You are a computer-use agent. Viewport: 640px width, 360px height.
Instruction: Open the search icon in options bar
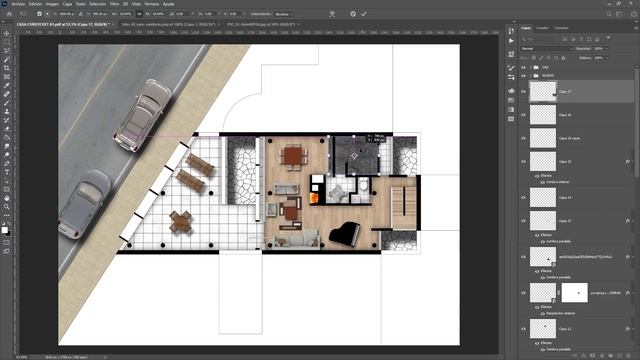pyautogui.click(x=609, y=14)
